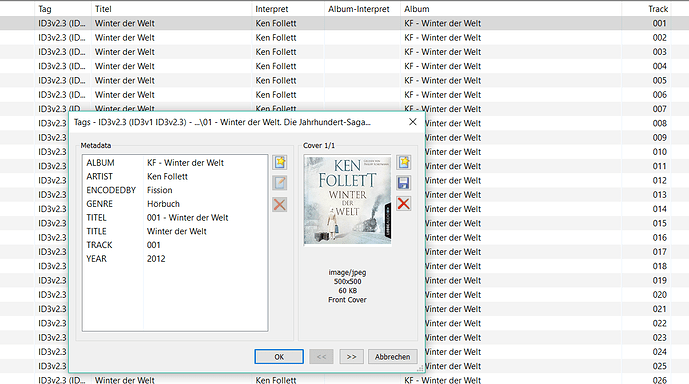This screenshot has width=689, height=384.
Task: Select ALBUM row in metadata list
Action: pos(175,163)
